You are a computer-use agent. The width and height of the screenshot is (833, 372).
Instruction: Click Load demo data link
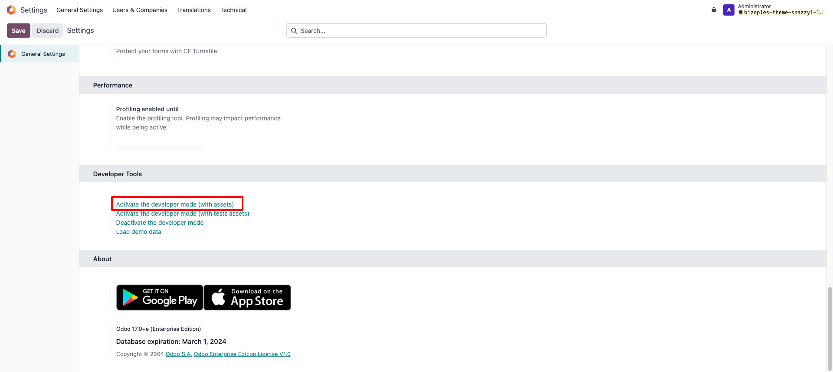139,232
